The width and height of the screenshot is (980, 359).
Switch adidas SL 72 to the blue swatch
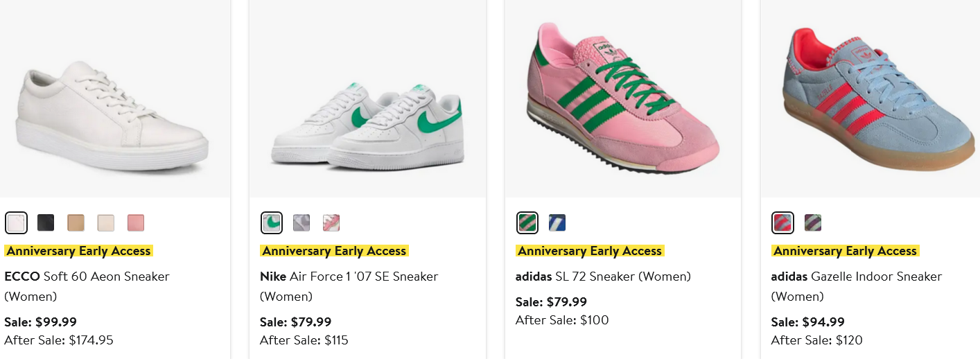coord(557,222)
